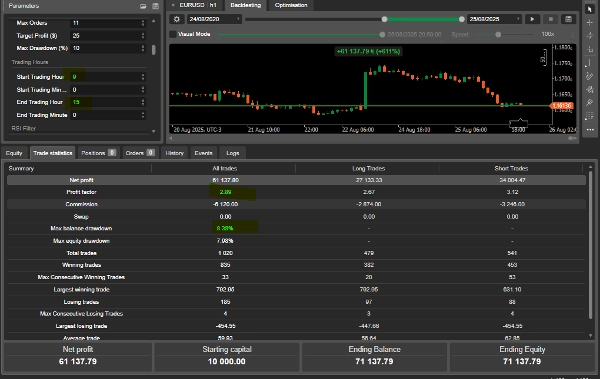Adjust End Trading Minute stepper

click(143, 115)
